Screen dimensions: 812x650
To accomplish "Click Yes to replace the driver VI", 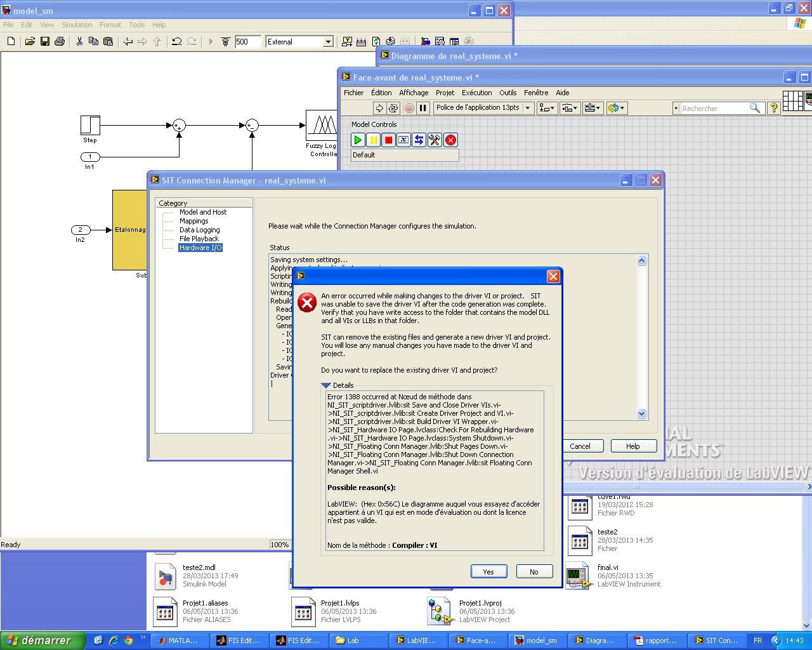I will (488, 572).
